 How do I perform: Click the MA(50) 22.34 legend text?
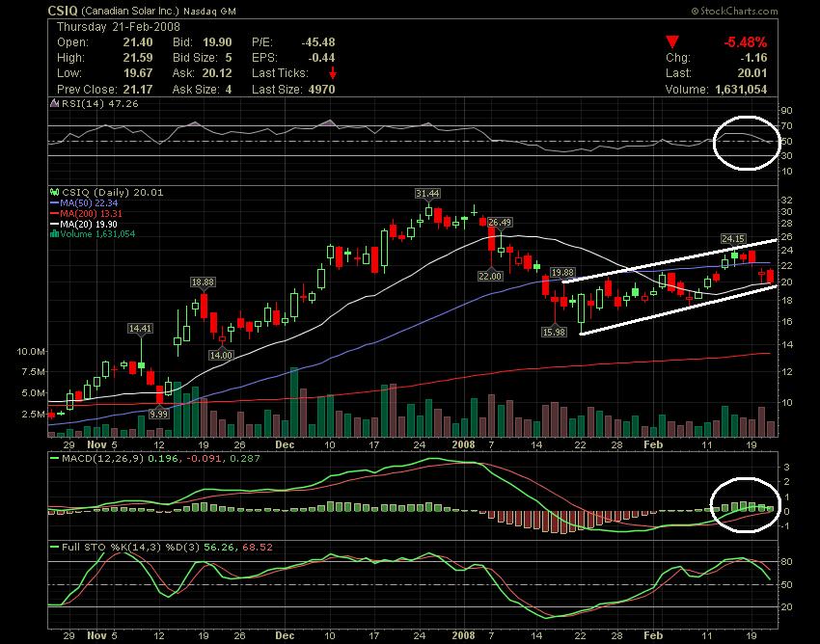point(89,203)
